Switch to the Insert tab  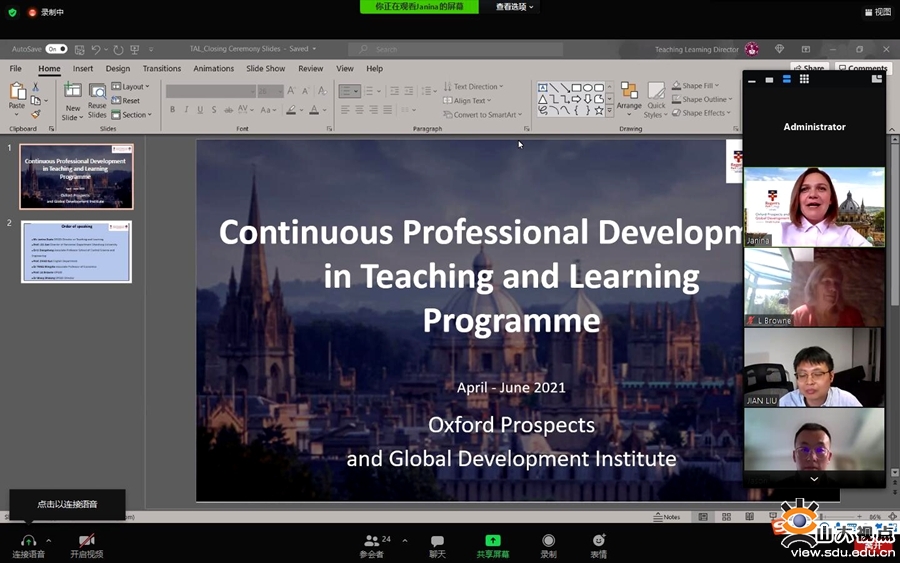[x=83, y=68]
